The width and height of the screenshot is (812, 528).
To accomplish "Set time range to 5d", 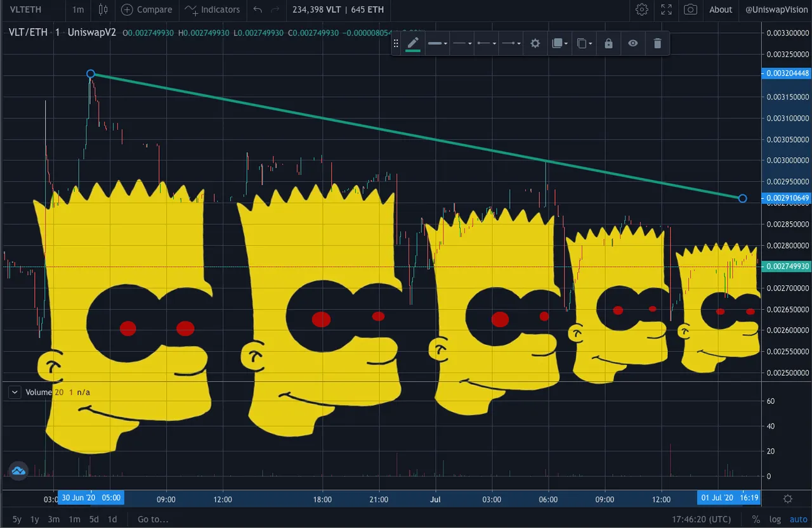I will (x=94, y=519).
